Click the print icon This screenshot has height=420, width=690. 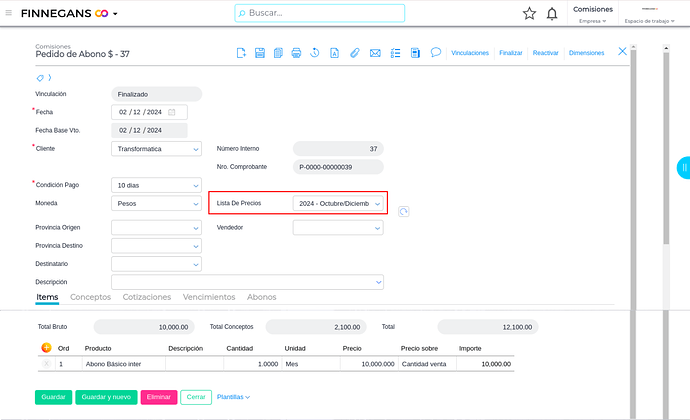(296, 52)
